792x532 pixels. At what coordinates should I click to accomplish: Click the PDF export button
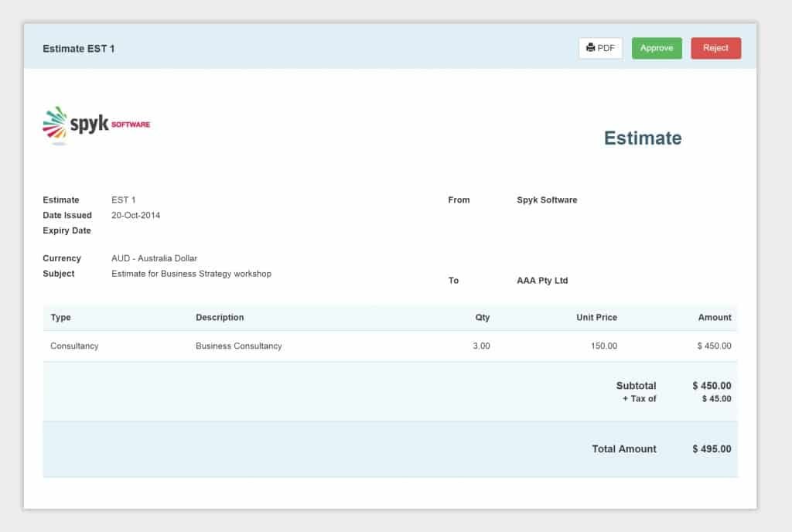tap(600, 47)
